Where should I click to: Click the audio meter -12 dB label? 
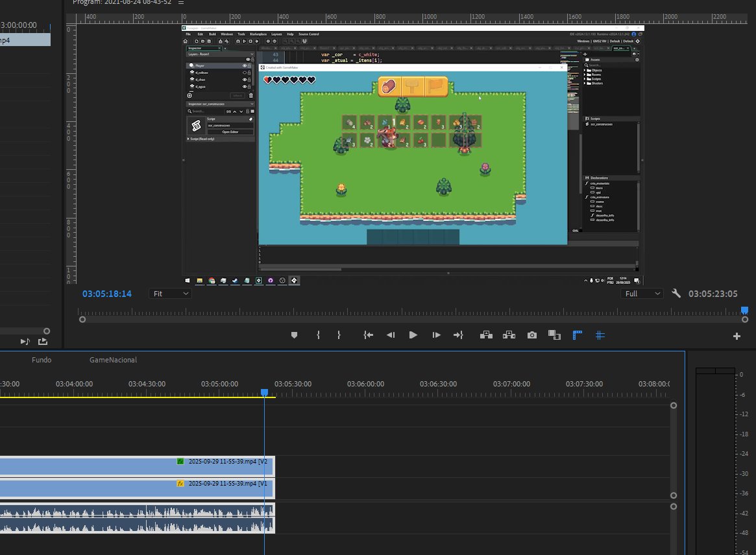744,414
